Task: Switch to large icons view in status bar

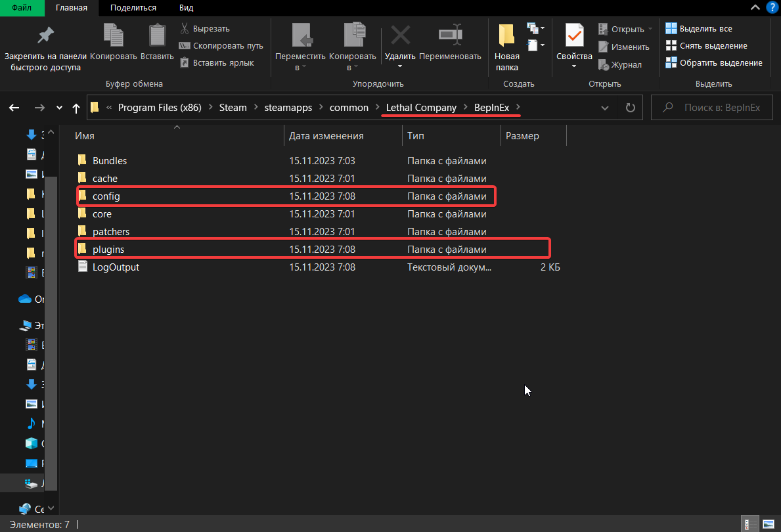Action: tap(769, 524)
